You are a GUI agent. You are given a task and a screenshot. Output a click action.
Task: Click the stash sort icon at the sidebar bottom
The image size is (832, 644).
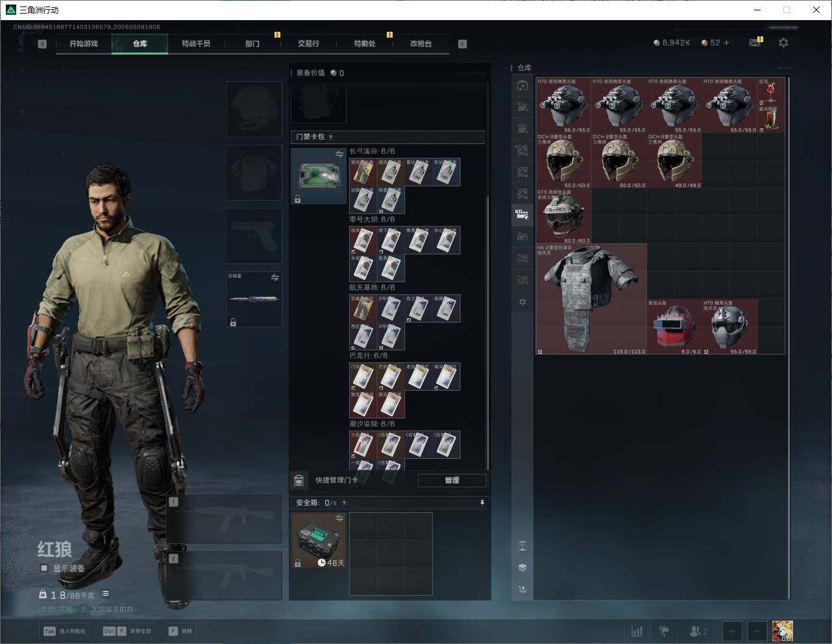point(522,589)
